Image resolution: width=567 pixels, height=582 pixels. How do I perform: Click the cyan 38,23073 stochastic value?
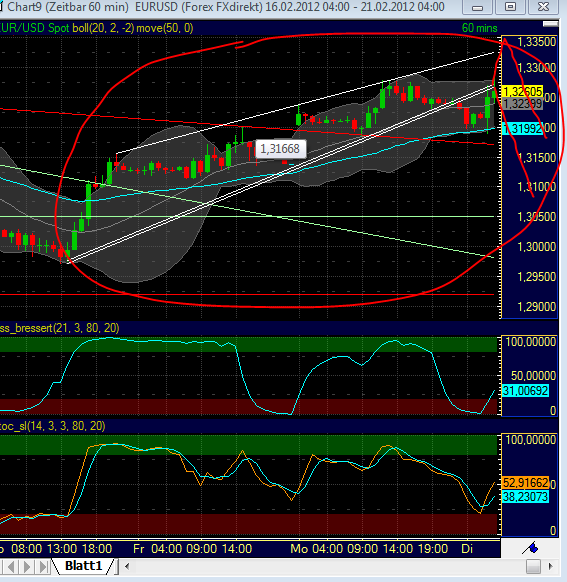pos(525,497)
